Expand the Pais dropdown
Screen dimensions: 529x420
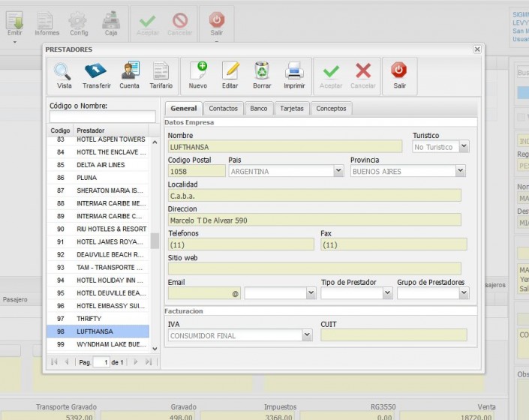click(338, 171)
